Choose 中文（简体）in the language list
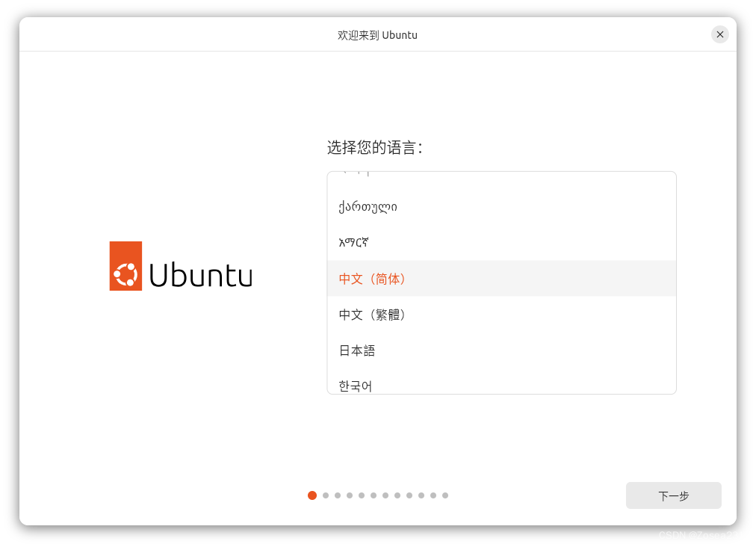Screen dimensions: 756x547 click(x=501, y=278)
